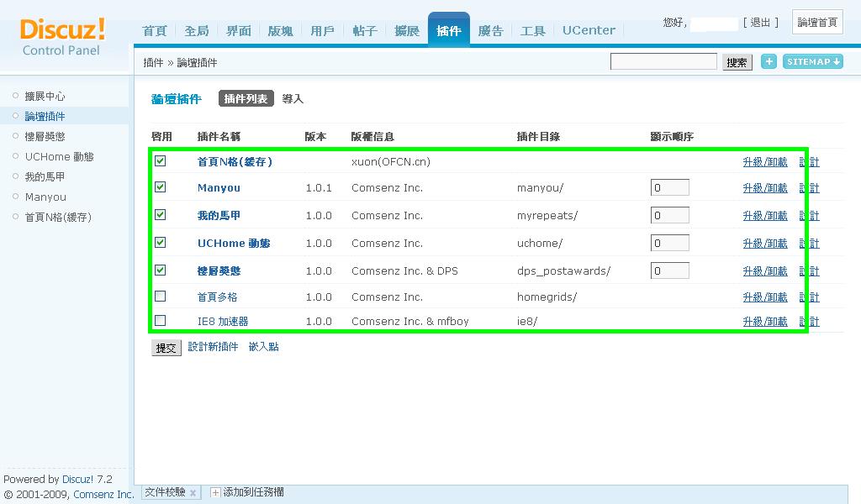
Task: Open the 廣告 navigation tab
Action: (x=490, y=31)
